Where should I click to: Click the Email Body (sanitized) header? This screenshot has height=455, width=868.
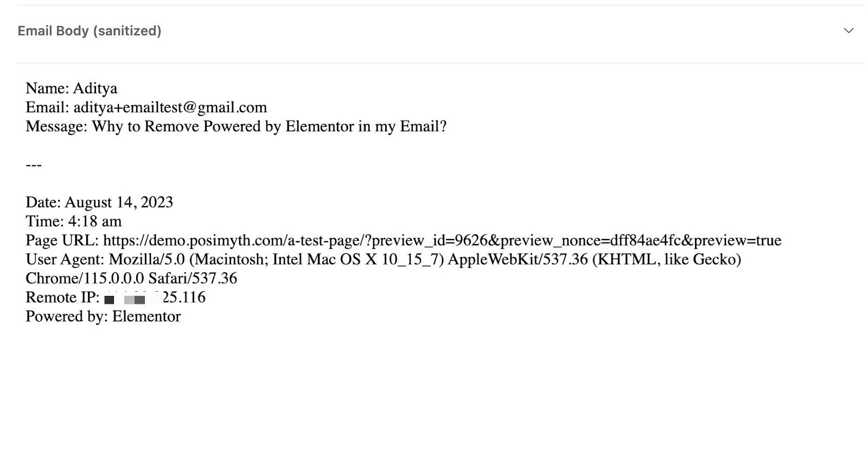[90, 31]
